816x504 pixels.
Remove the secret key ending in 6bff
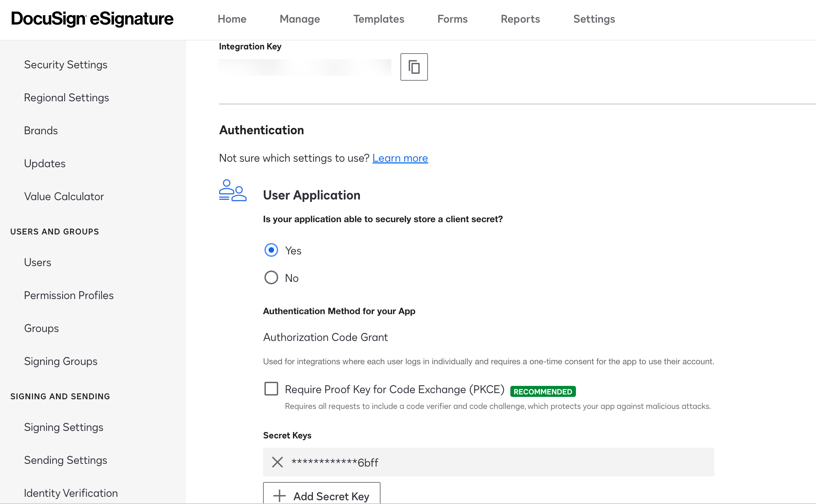[277, 462]
